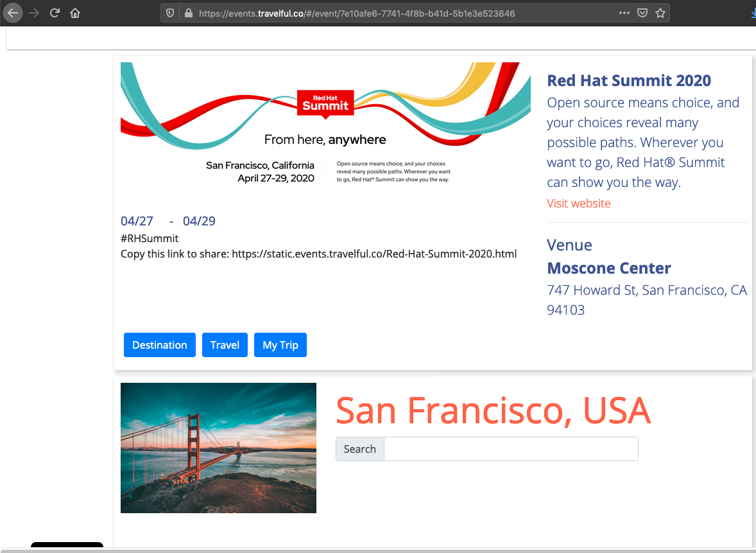The image size is (756, 553).
Task: Click the browser Back arrow button
Action: [x=13, y=13]
